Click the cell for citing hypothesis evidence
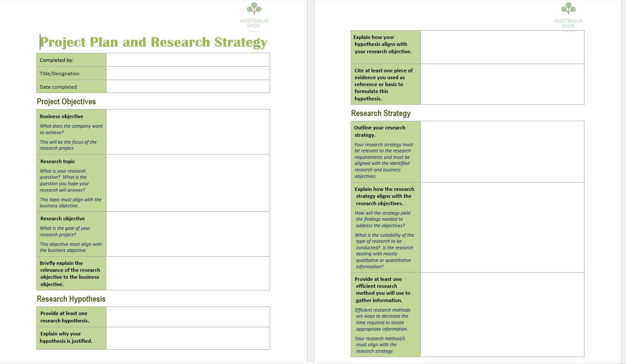The height and width of the screenshot is (364, 626). click(x=502, y=84)
